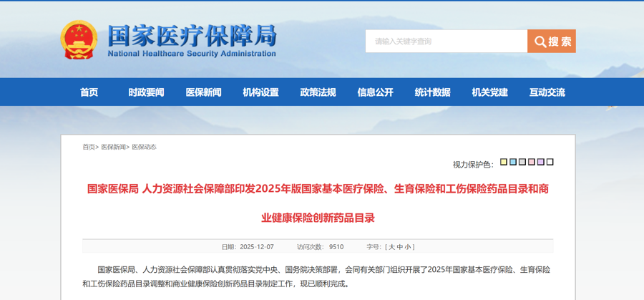The image size is (644, 300).
Task: Select the yellow eye-protection color
Action: pos(504,163)
